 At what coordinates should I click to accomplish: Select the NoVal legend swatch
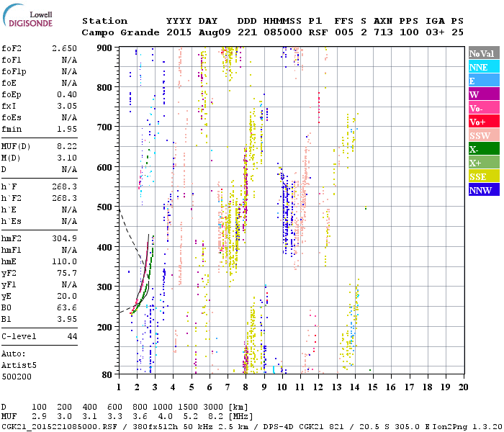coord(484,53)
